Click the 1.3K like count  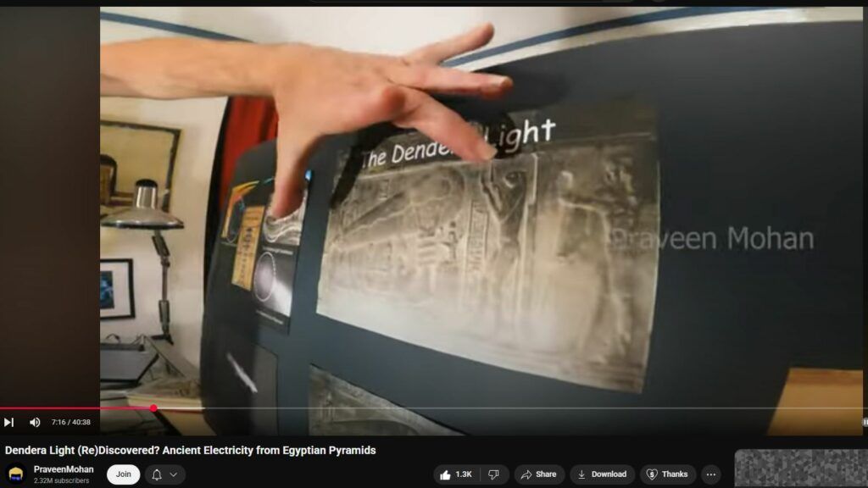click(x=463, y=474)
